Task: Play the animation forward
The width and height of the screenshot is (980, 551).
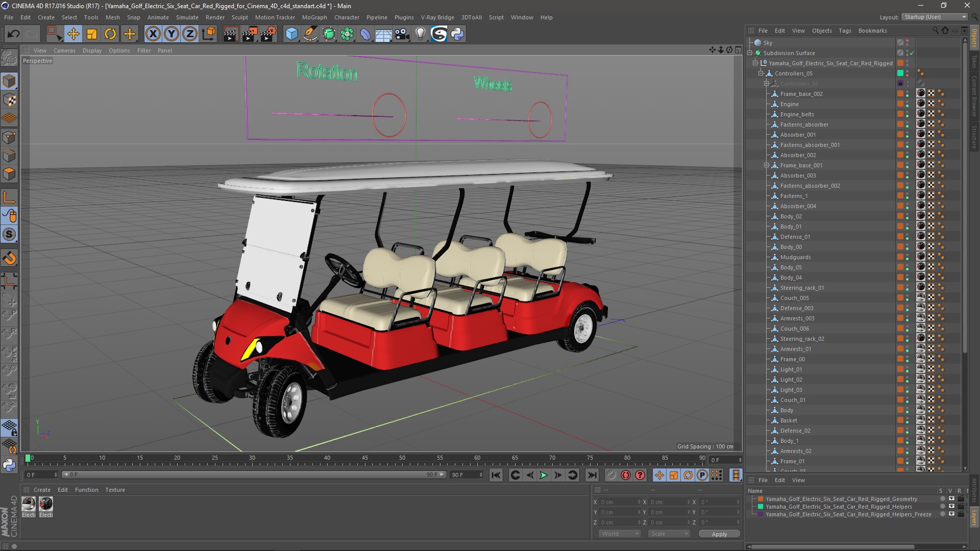Action: point(544,475)
